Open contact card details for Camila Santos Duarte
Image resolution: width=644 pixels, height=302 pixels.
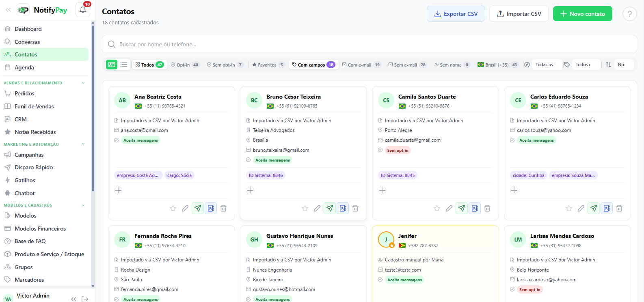(475, 208)
